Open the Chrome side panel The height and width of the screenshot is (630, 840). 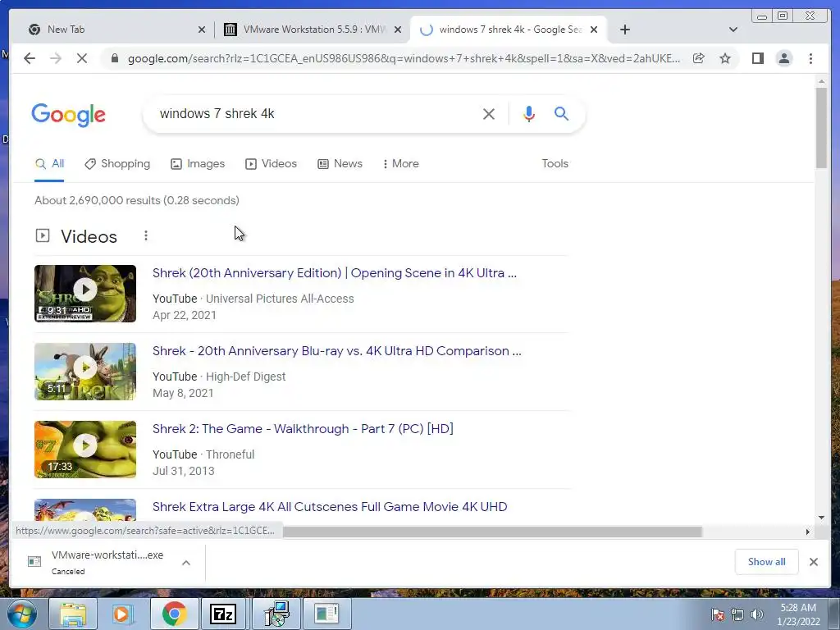757,58
